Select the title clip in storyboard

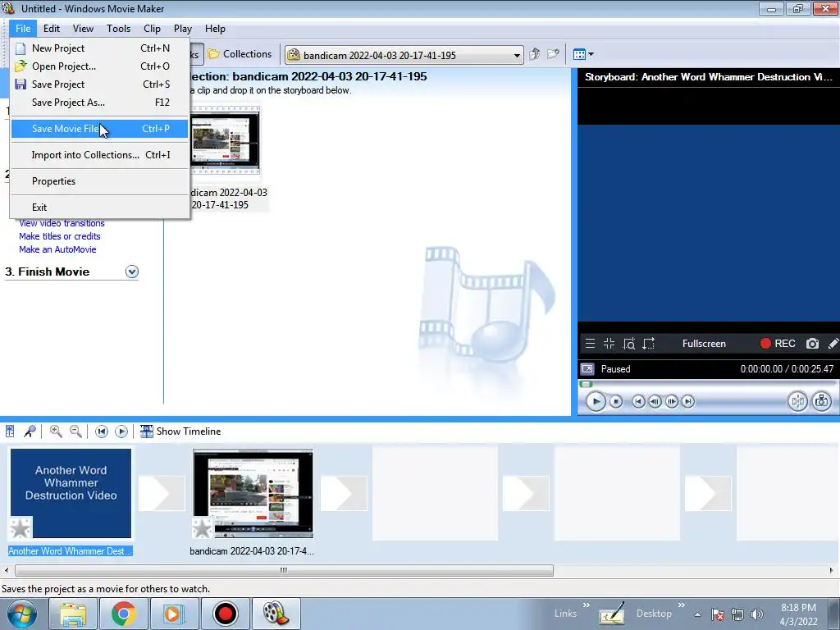click(x=71, y=493)
